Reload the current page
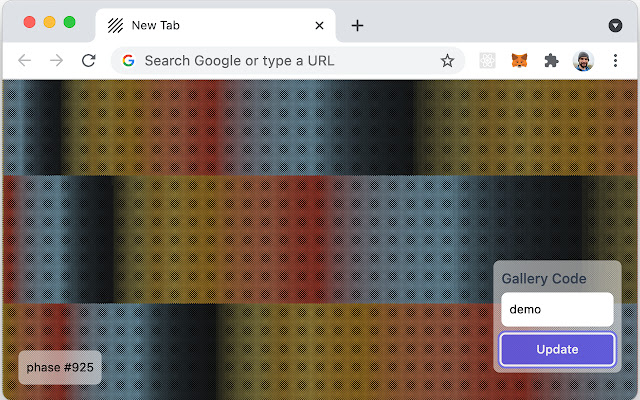This screenshot has height=400, width=640. click(x=88, y=61)
